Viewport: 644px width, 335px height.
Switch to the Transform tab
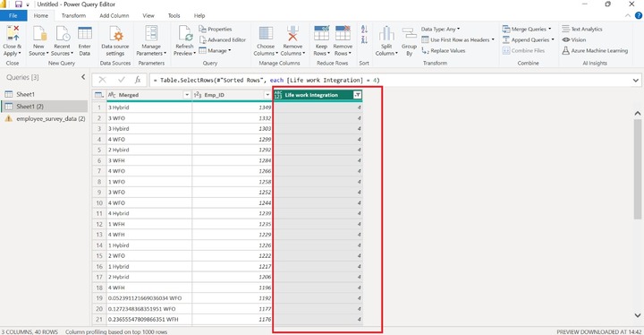coord(73,15)
